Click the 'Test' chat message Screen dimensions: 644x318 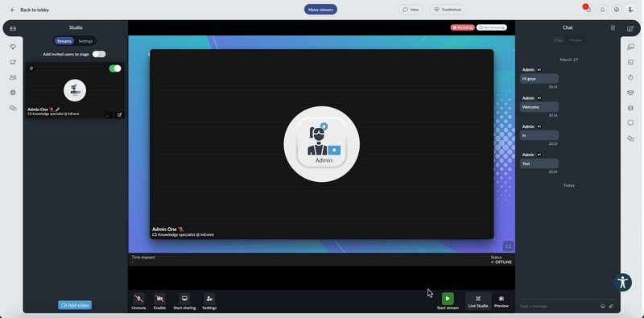(x=539, y=163)
